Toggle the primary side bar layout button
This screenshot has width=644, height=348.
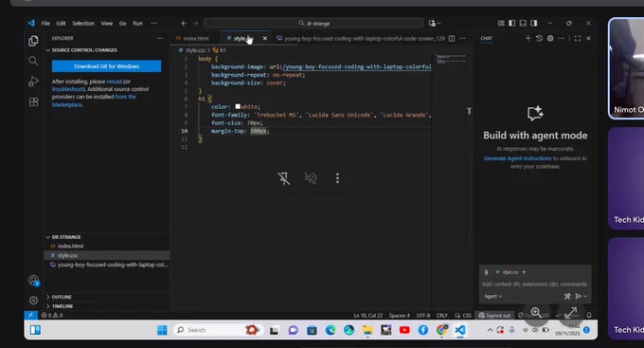[511, 23]
